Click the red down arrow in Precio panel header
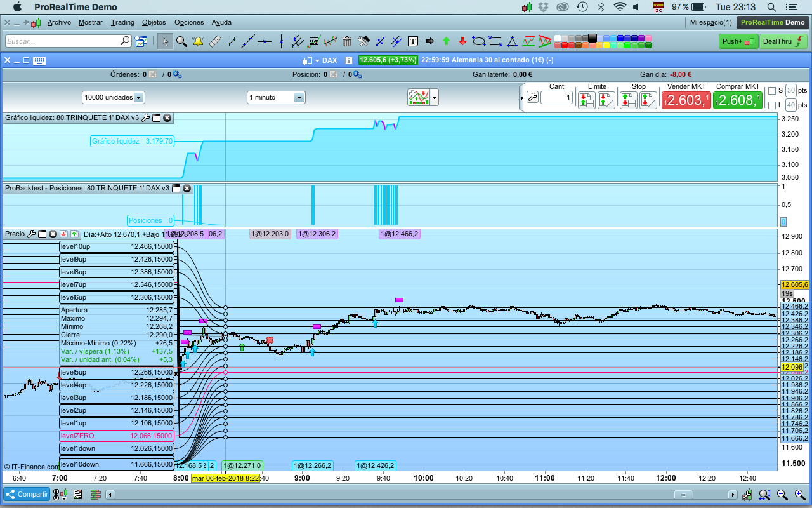The image size is (812, 508). 64,234
